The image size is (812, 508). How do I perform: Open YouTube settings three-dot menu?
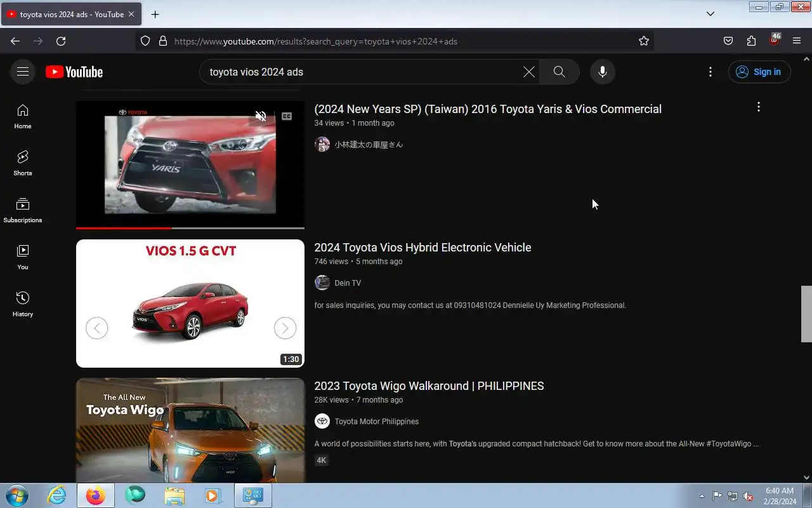[x=710, y=72]
